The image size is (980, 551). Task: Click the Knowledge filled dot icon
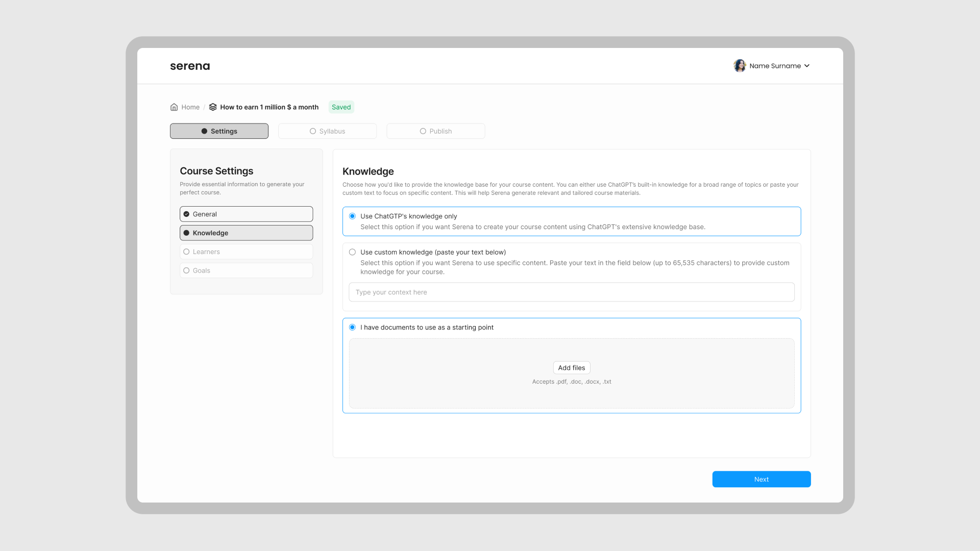pos(186,233)
